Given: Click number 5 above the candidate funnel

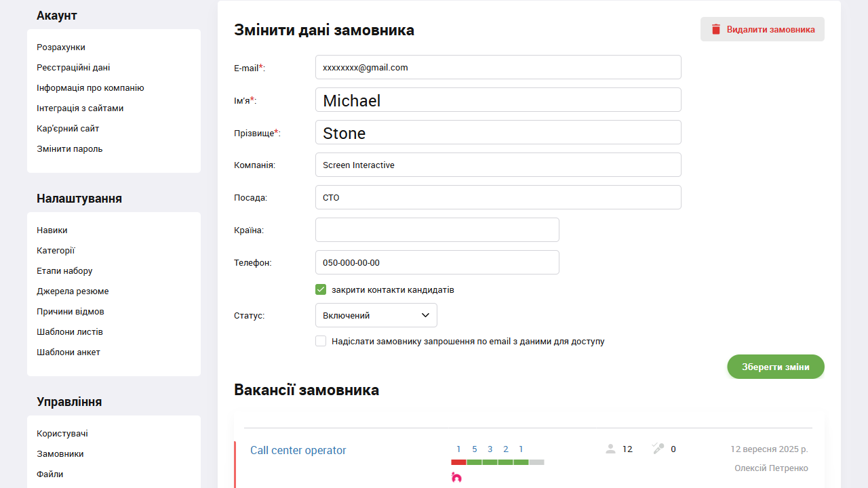Looking at the screenshot, I should point(475,449).
